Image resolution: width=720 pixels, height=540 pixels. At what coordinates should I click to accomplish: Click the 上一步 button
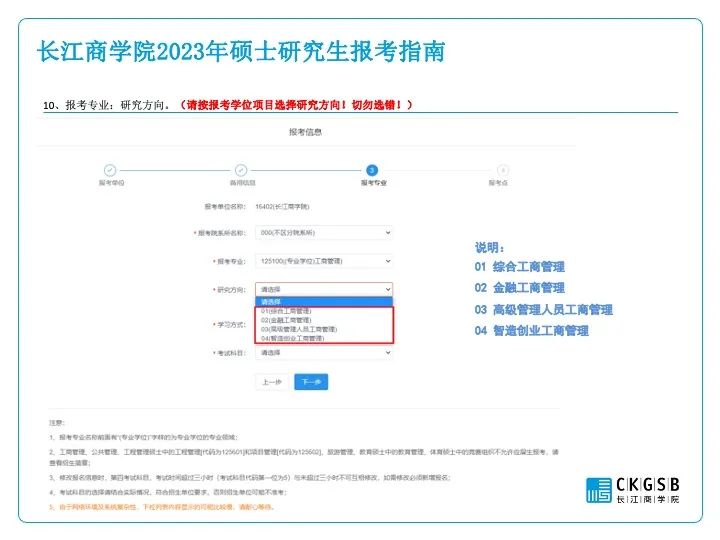[272, 382]
